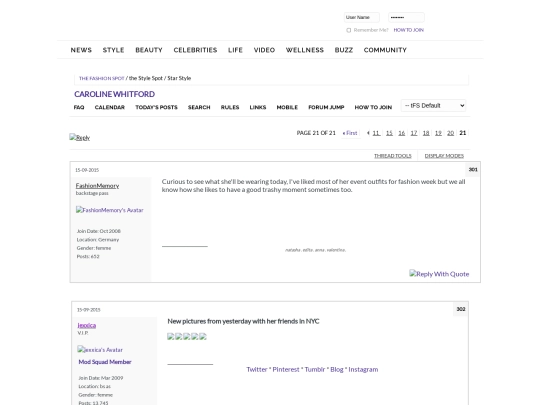Go to the First page of the thread
Screen dimensions: 540x405
[350, 133]
